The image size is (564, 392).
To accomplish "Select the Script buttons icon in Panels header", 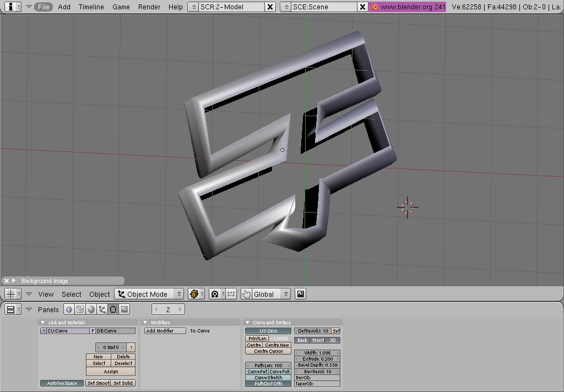I will point(80,309).
